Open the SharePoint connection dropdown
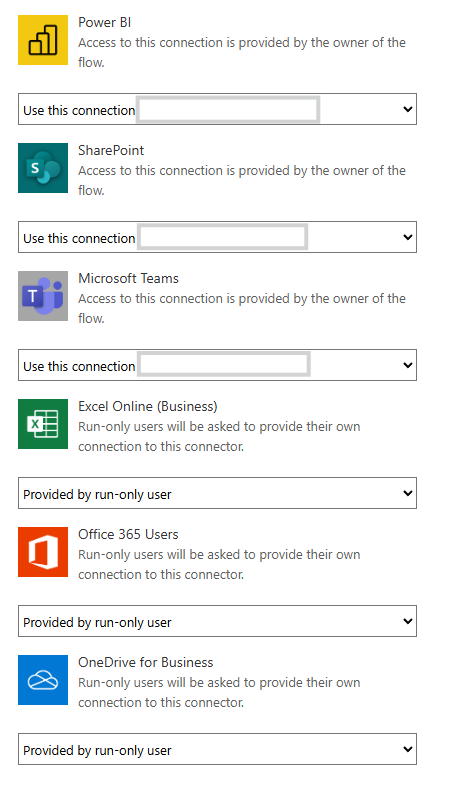The image size is (468, 800). 217,237
